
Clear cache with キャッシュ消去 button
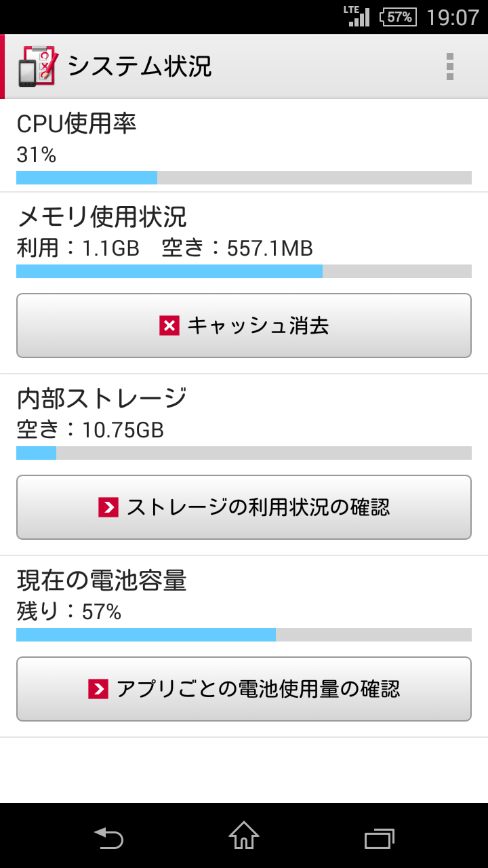pyautogui.click(x=244, y=325)
